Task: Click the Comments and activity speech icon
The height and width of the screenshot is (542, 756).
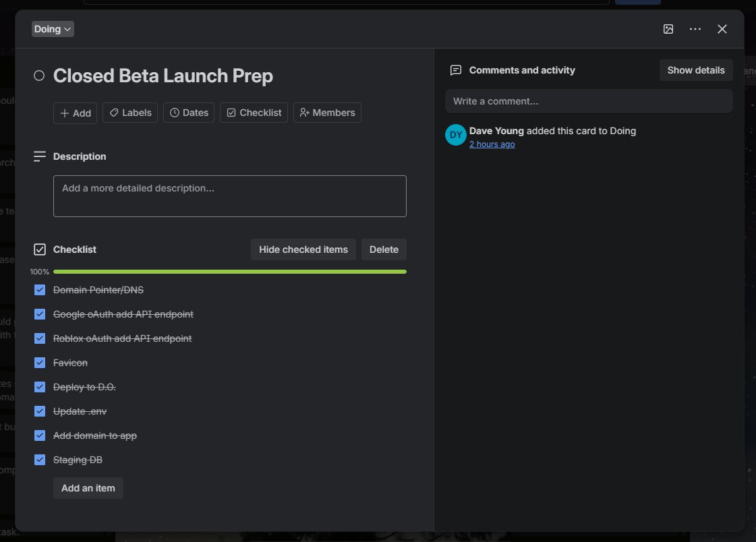Action: coord(456,70)
